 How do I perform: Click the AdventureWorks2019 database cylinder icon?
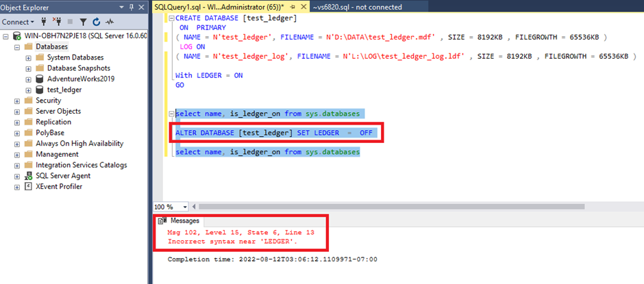(40, 79)
